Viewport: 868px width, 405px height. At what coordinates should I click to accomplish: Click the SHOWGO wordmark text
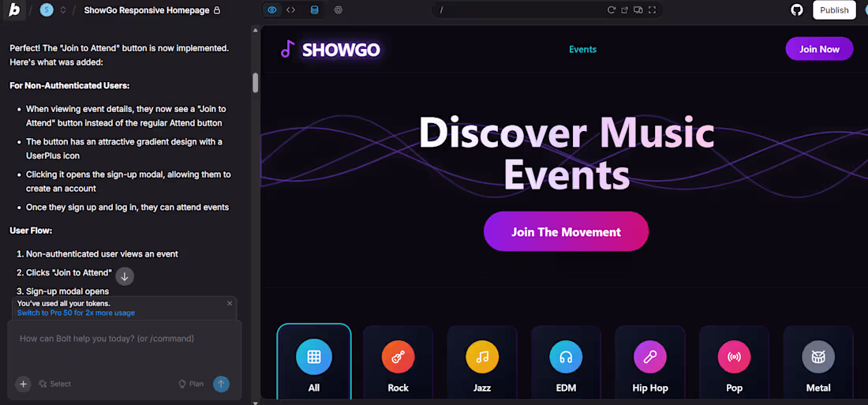click(x=341, y=50)
